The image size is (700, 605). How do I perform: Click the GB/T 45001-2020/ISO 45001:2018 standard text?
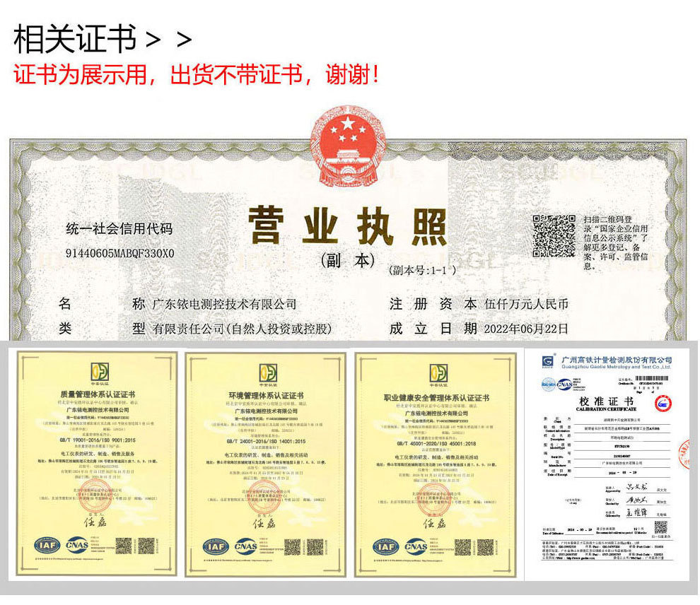[x=436, y=443]
